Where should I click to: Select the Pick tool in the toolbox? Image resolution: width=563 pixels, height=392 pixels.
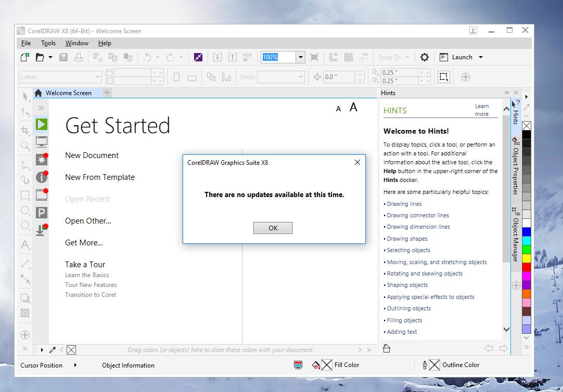click(x=24, y=97)
